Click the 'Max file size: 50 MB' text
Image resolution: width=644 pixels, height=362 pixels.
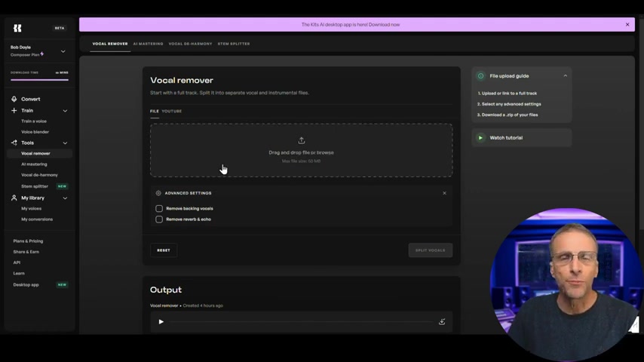click(301, 161)
